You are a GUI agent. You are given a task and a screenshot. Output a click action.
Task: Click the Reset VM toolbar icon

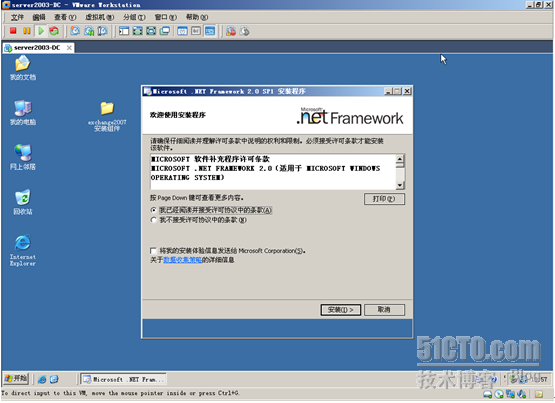pos(54,31)
